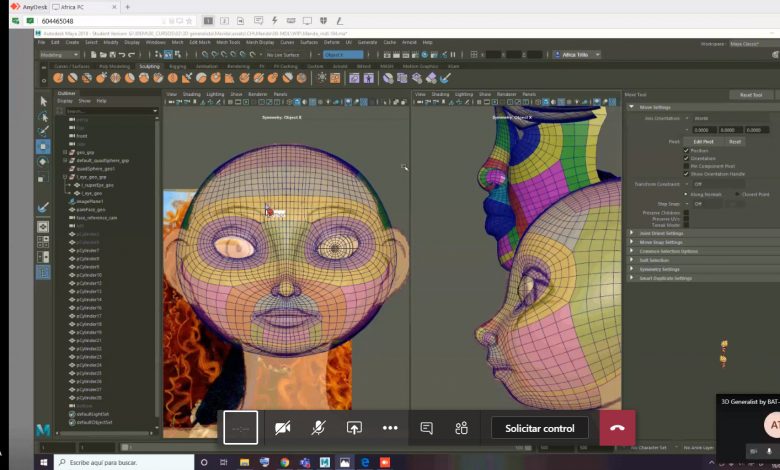Collapse the Move Settings section

coord(632,107)
